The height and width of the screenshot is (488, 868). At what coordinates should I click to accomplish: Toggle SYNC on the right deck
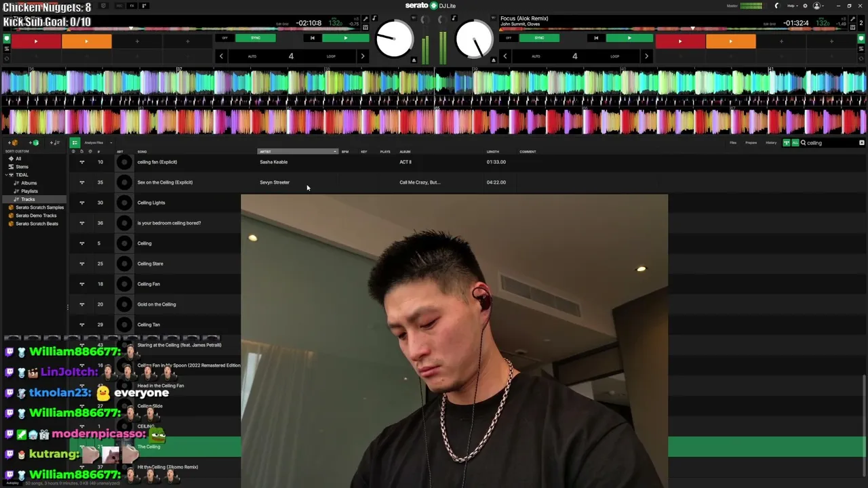(x=539, y=38)
